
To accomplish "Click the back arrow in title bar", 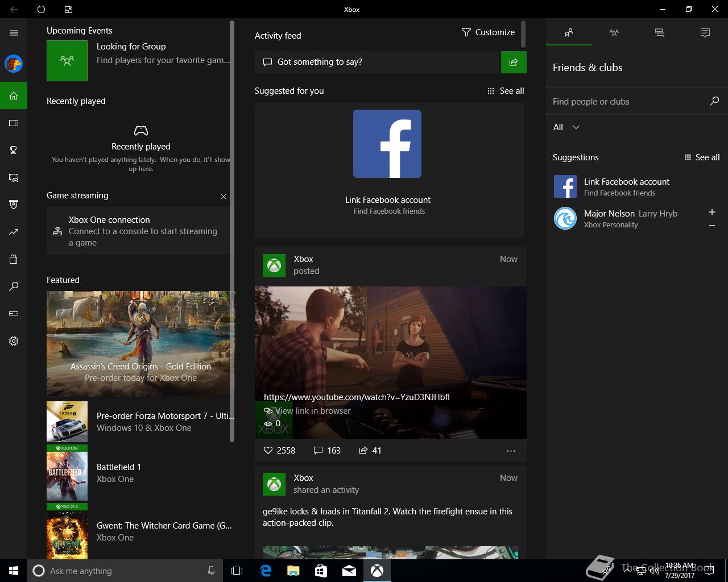I will [14, 9].
